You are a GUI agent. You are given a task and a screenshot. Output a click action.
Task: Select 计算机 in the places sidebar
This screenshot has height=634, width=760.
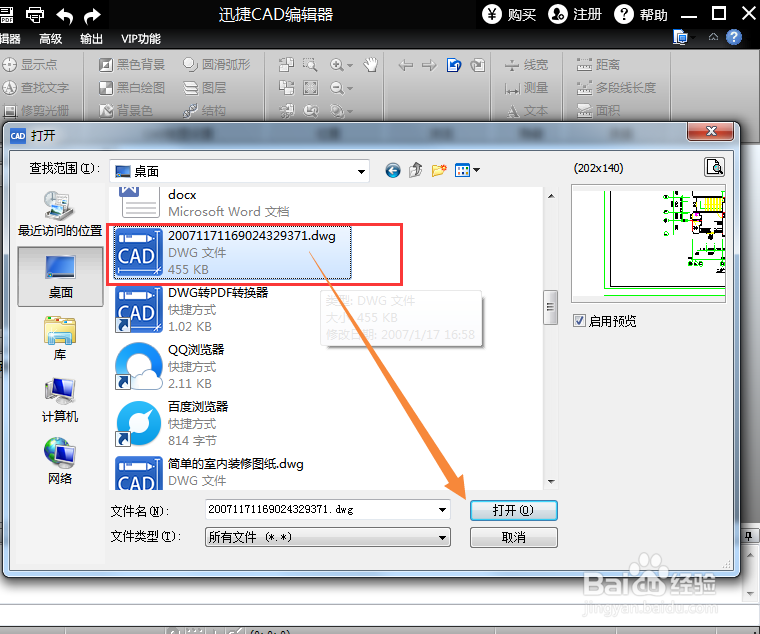click(60, 400)
